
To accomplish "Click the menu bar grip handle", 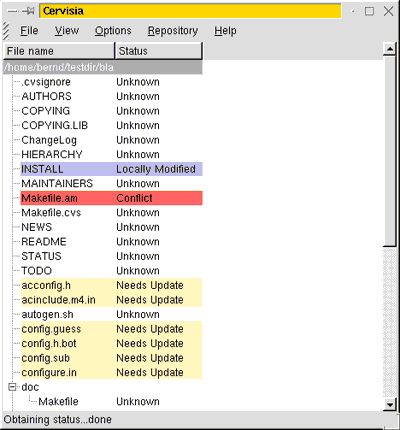I will (x=6, y=31).
